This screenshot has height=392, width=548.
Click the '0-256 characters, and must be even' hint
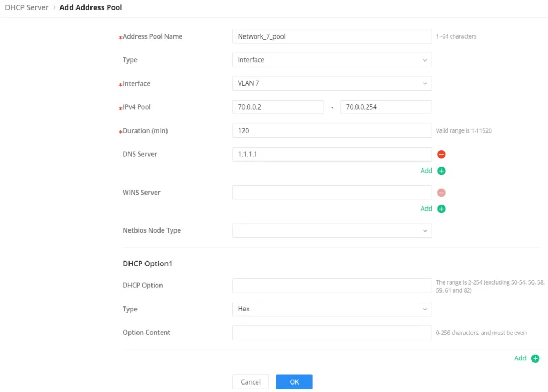pyautogui.click(x=481, y=333)
